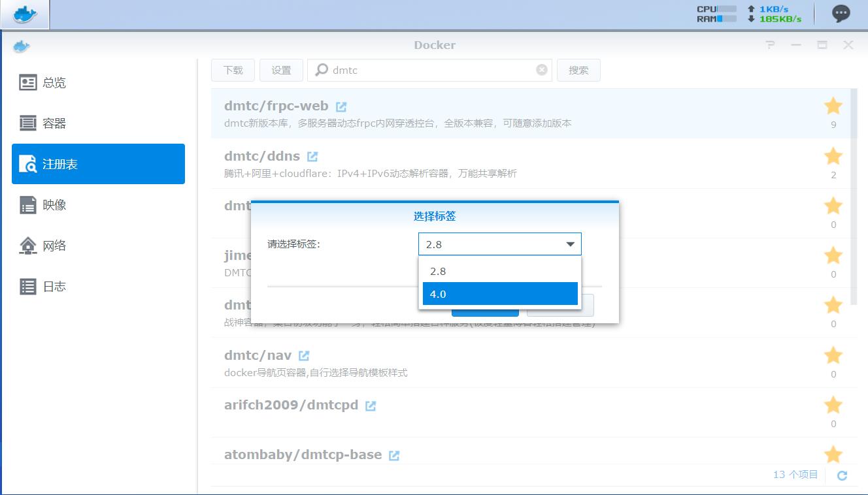Click the refresh icon beside 13 个项目
Image resolution: width=868 pixels, height=495 pixels.
tap(842, 475)
